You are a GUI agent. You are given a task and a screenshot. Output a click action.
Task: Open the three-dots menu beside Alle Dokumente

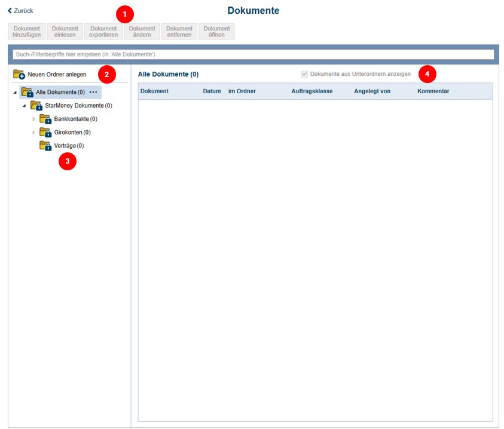click(x=93, y=93)
